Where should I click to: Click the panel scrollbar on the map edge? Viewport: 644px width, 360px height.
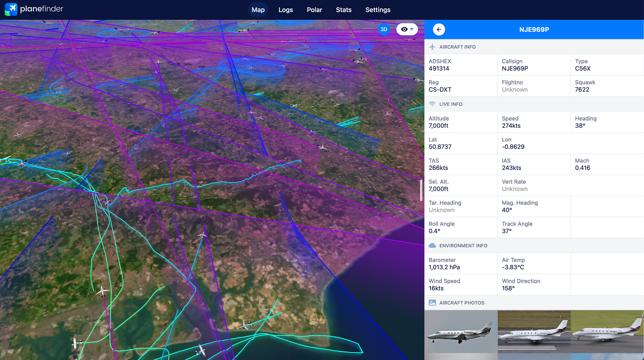[421, 190]
